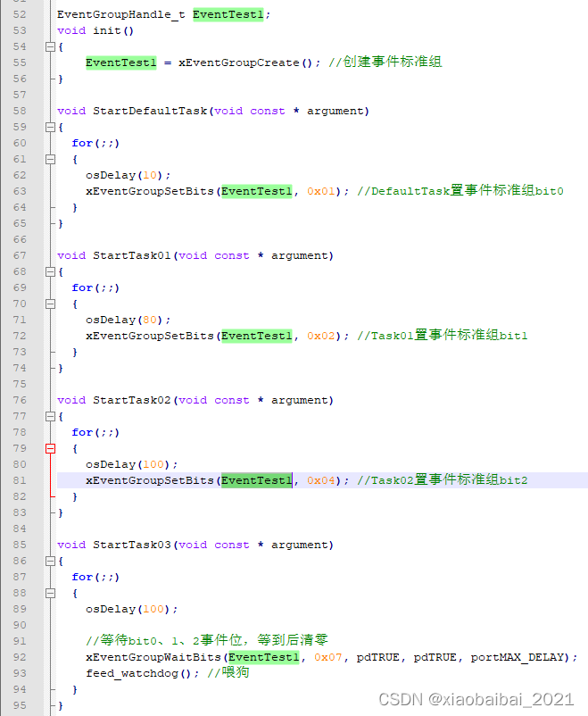Click EventGroupHandle_t type on line 52
588x716 pixels.
[x=121, y=14]
